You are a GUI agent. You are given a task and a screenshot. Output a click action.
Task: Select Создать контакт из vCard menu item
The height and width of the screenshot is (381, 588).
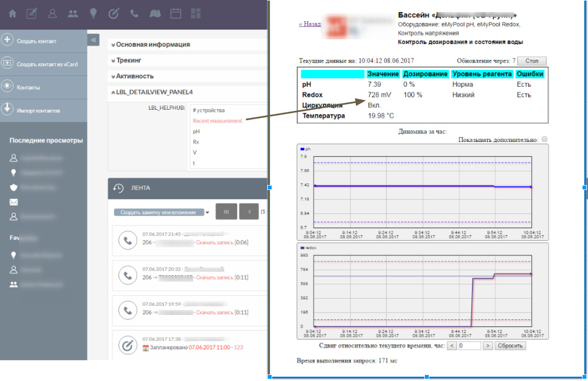click(47, 64)
